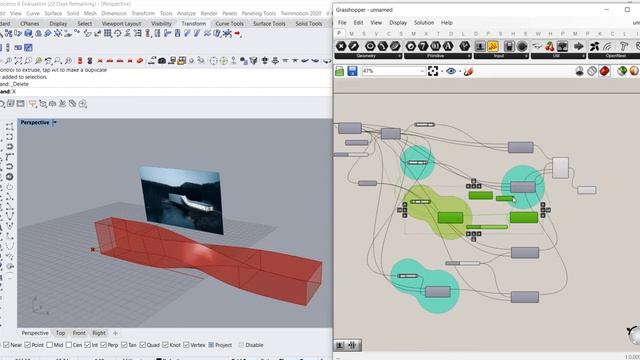Switch to the Curve Tools toolbar tab
The height and width of the screenshot is (360, 640).
(229, 24)
